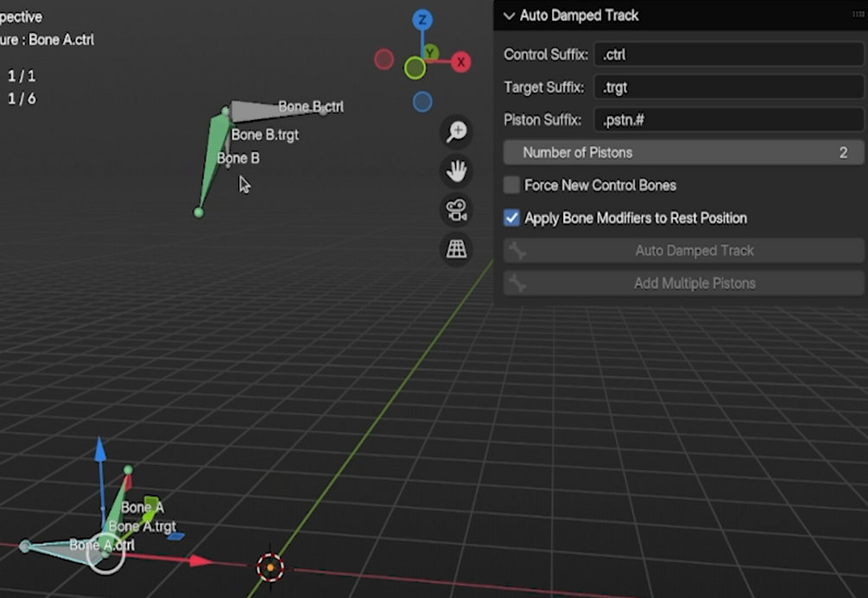Click the Target Suffix input field
Viewport: 868px width, 598px height.
coord(729,87)
